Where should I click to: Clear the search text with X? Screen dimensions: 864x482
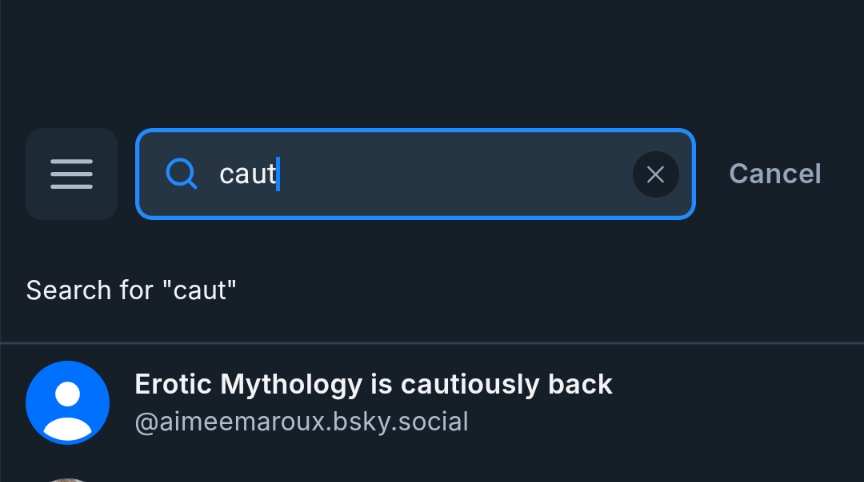coord(655,175)
